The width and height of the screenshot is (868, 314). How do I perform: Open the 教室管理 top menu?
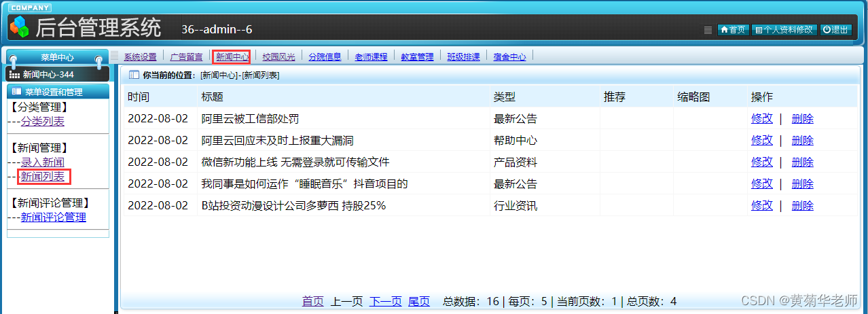[417, 57]
